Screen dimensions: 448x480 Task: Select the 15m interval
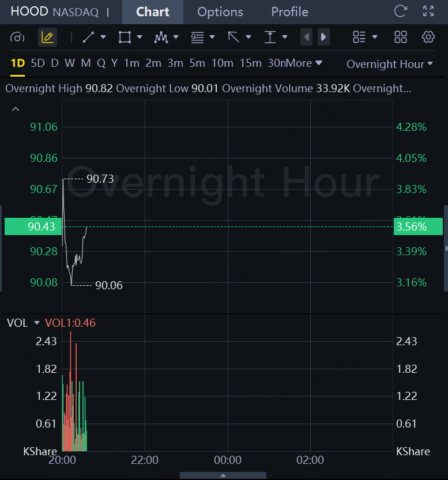tap(250, 63)
